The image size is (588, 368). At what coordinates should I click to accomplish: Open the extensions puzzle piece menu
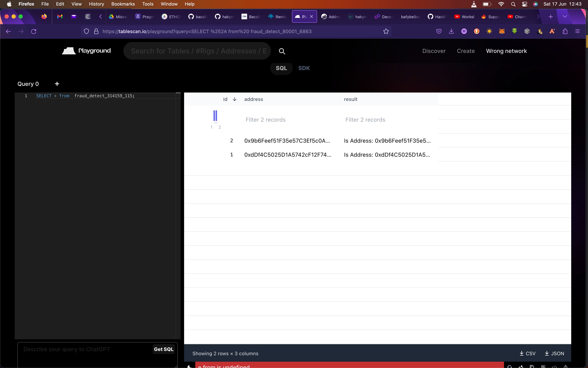point(565,31)
